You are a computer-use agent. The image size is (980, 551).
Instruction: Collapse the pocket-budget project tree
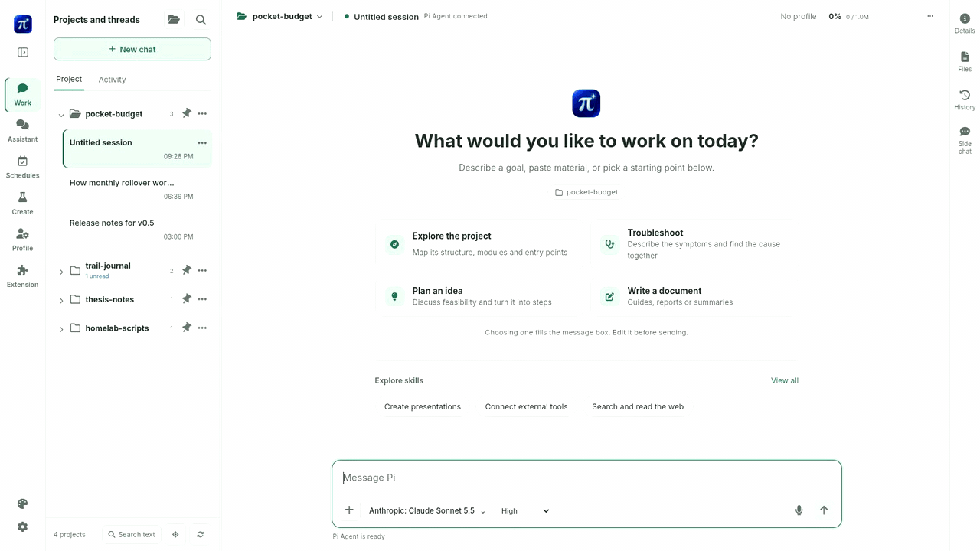coord(61,115)
